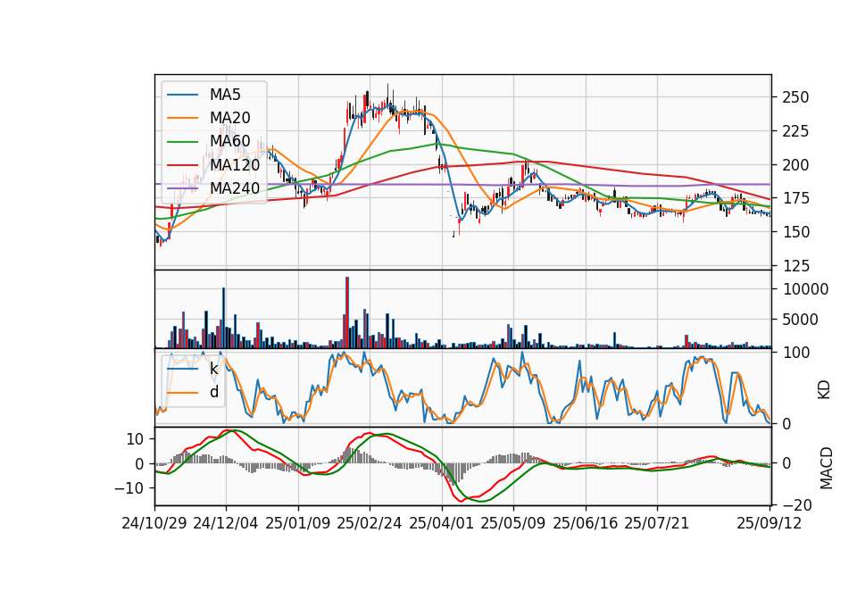Click the MA60 legend label
The width and height of the screenshot is (857, 616).
(229, 141)
